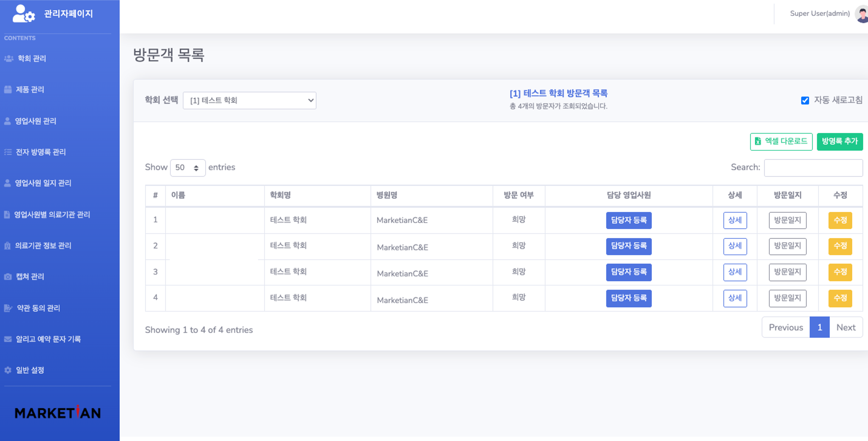Click the 의료기관 정보 hospital icon
868x441 pixels.
(7, 246)
